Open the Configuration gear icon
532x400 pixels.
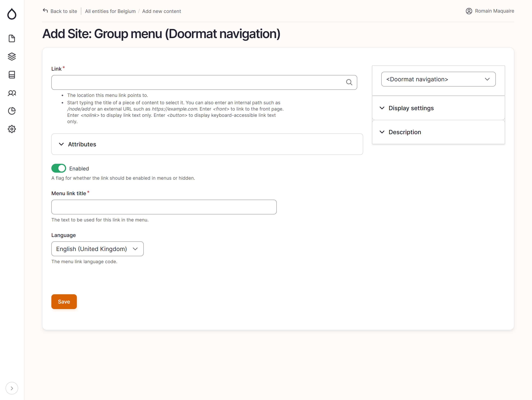click(x=12, y=129)
